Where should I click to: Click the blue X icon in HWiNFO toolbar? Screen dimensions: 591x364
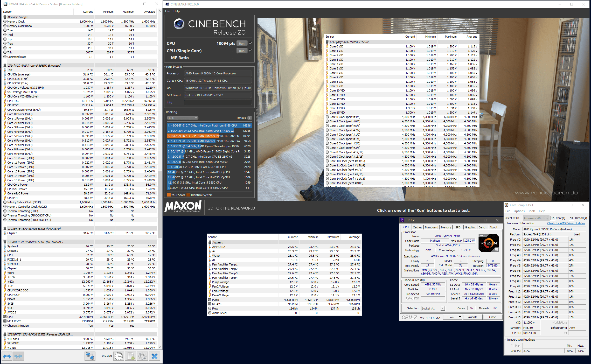click(155, 356)
